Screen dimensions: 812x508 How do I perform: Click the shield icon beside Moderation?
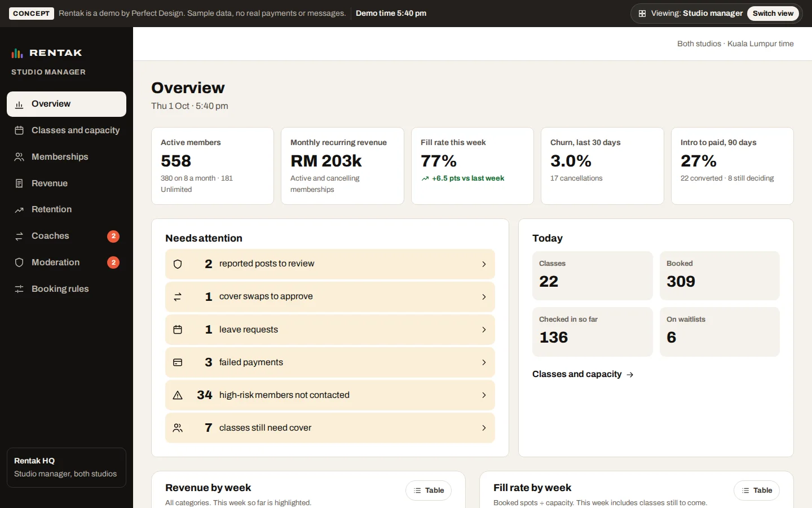[19, 262]
